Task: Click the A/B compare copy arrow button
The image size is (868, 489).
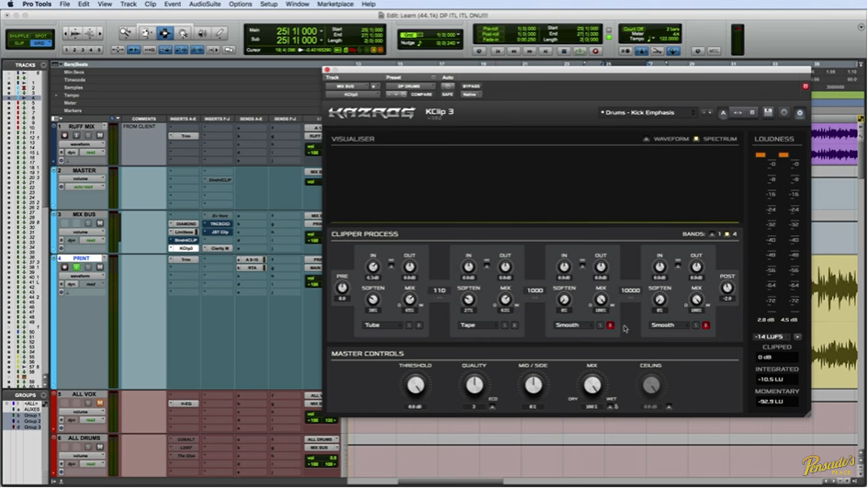Action: [738, 112]
